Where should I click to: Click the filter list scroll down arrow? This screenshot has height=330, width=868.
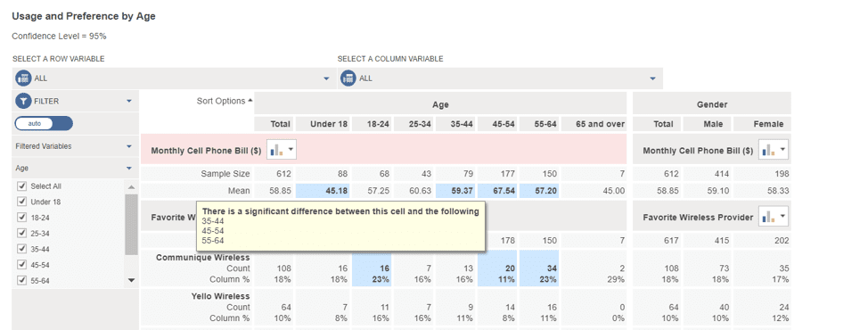[x=131, y=280]
